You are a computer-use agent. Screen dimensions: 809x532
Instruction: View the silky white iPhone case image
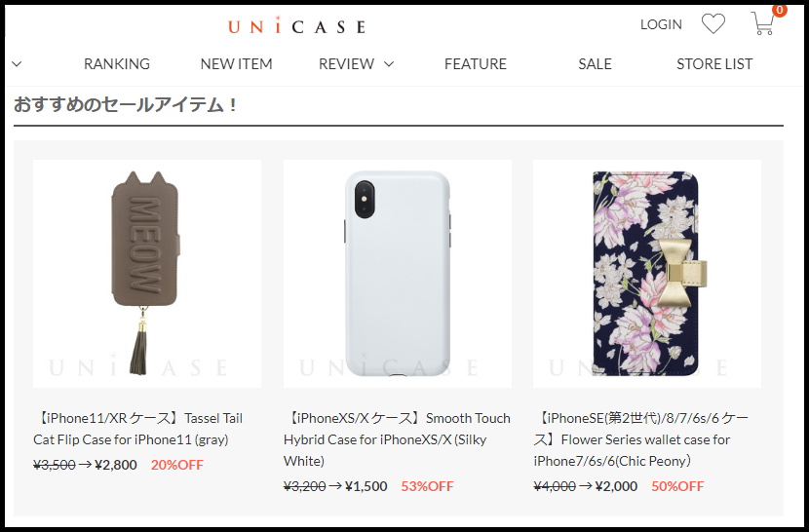click(x=398, y=274)
